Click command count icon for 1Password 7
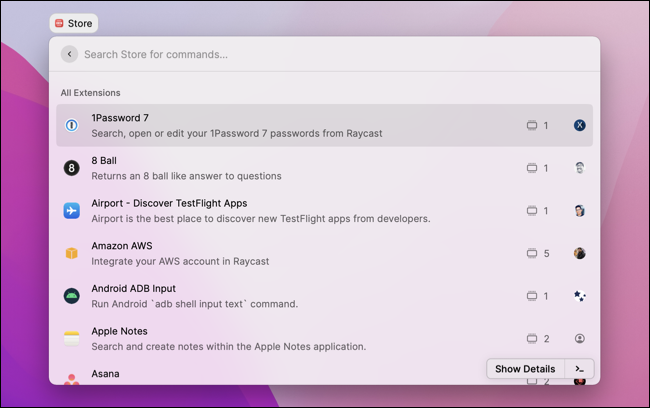Viewport: 650px width, 408px height. (532, 125)
